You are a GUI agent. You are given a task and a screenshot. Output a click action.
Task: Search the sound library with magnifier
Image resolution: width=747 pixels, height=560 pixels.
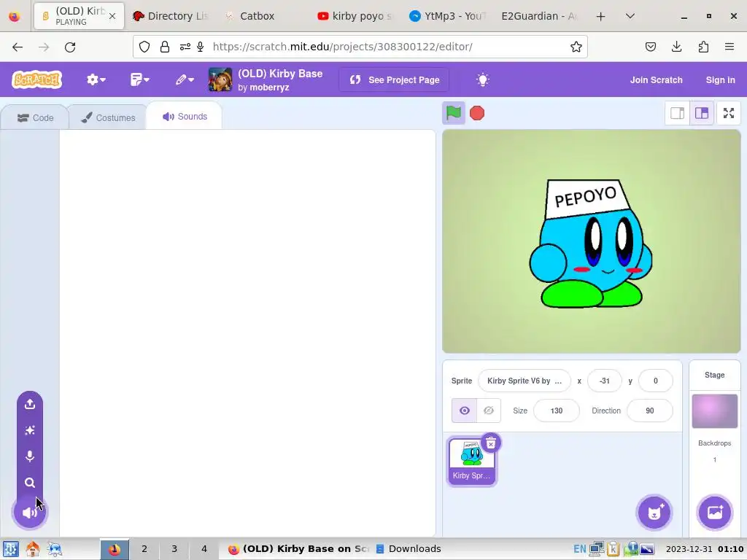[x=29, y=483]
